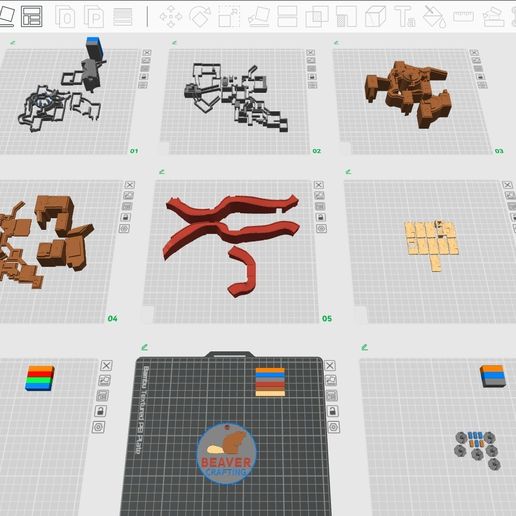Toggle the lock on plate 03
The height and width of the screenshot is (516, 516).
pos(480,77)
